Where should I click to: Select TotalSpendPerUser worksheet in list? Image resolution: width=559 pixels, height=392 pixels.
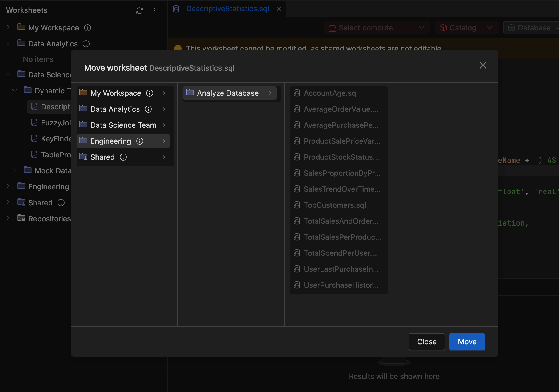337,253
